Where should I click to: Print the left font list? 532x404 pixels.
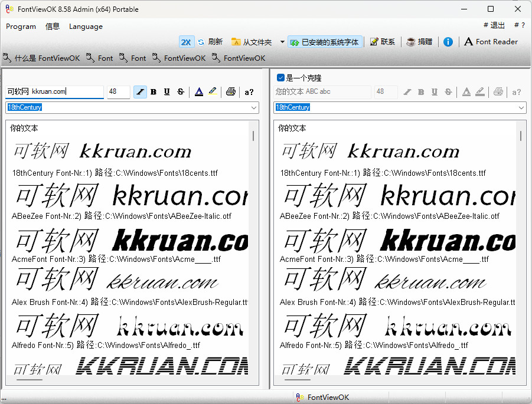(x=231, y=91)
